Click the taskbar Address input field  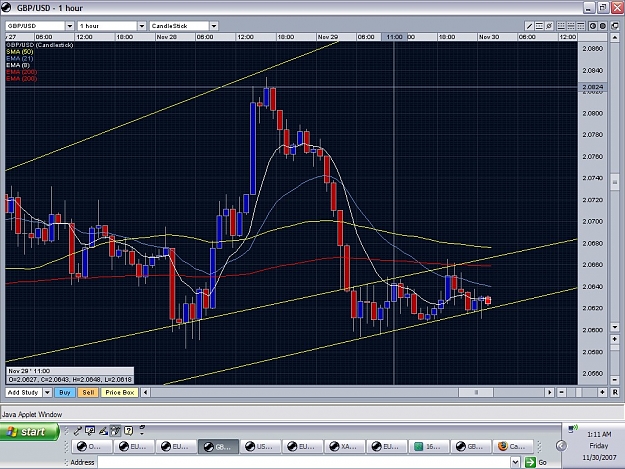pyautogui.click(x=305, y=462)
